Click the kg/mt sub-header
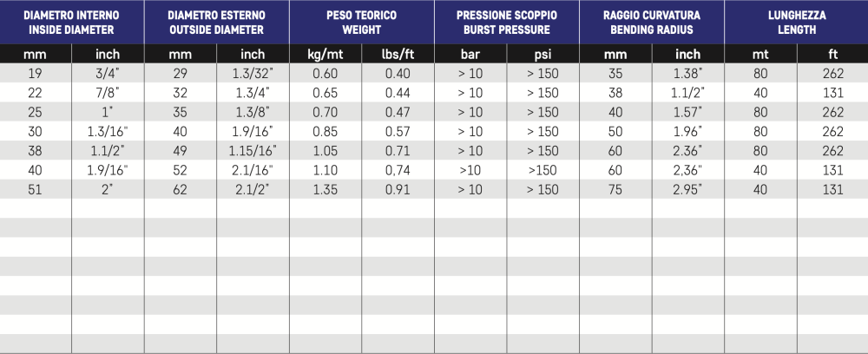Image resolution: width=868 pixels, height=354 pixels. point(325,55)
